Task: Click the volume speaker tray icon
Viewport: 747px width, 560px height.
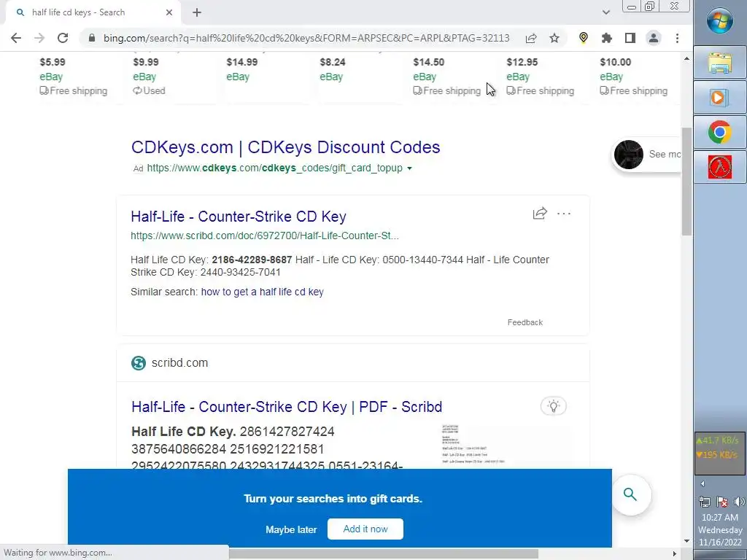Action: 739,502
